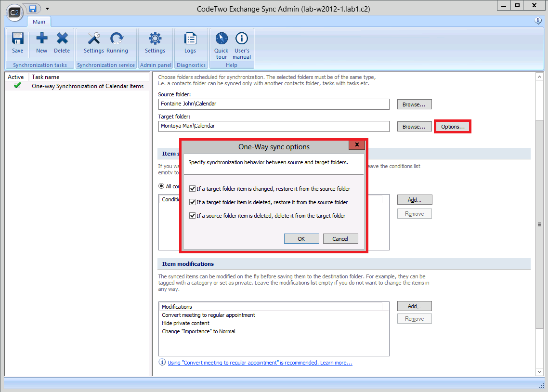Click the vertical scrollbar down arrow
548x392 pixels.
pos(540,372)
